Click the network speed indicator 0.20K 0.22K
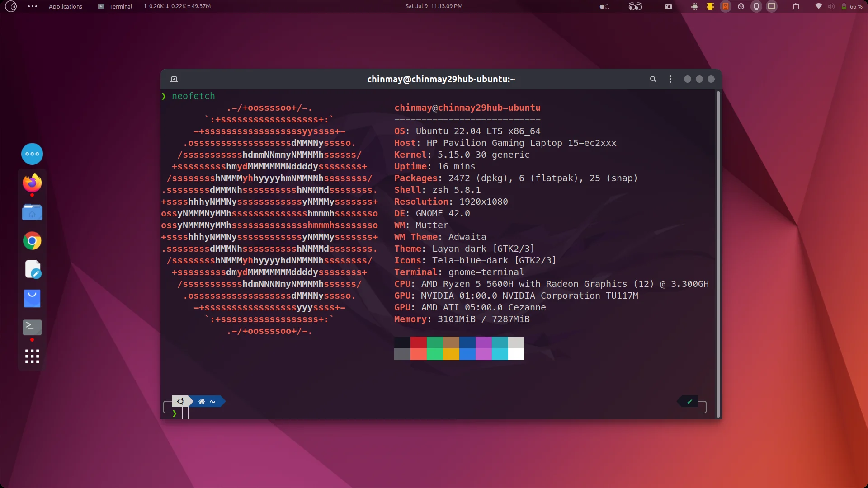The width and height of the screenshot is (868, 488). (177, 6)
